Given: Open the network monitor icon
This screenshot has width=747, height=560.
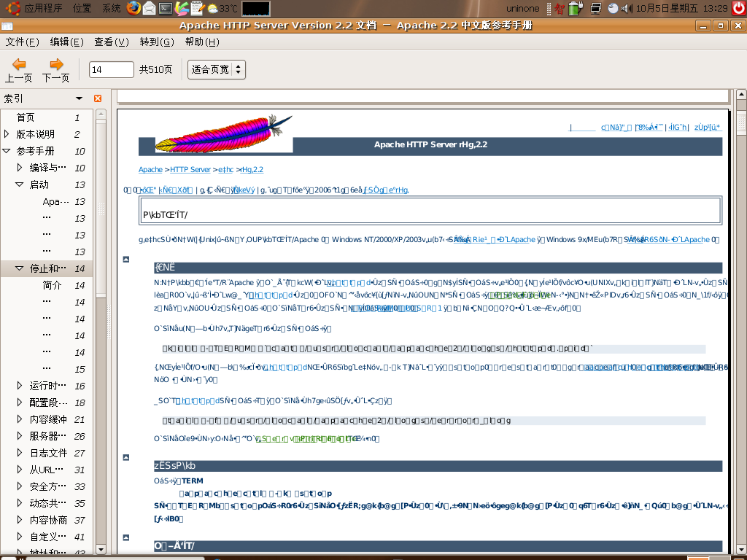Looking at the screenshot, I should [596, 8].
